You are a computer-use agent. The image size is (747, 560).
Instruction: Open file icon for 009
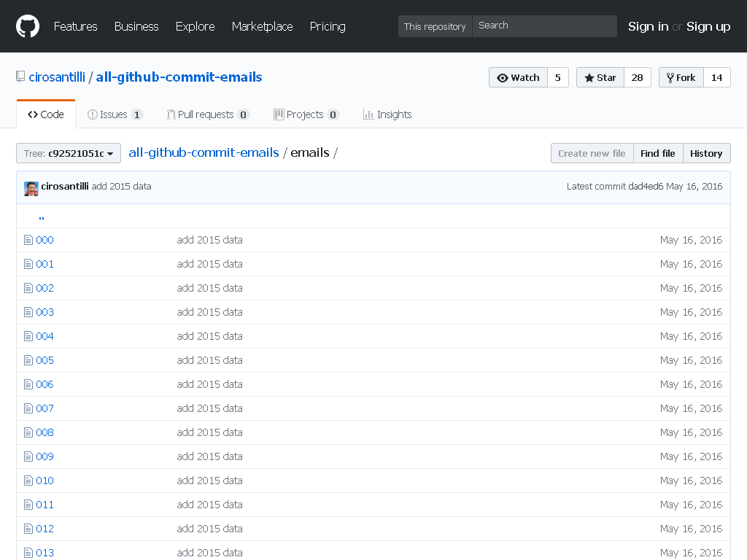pos(28,456)
